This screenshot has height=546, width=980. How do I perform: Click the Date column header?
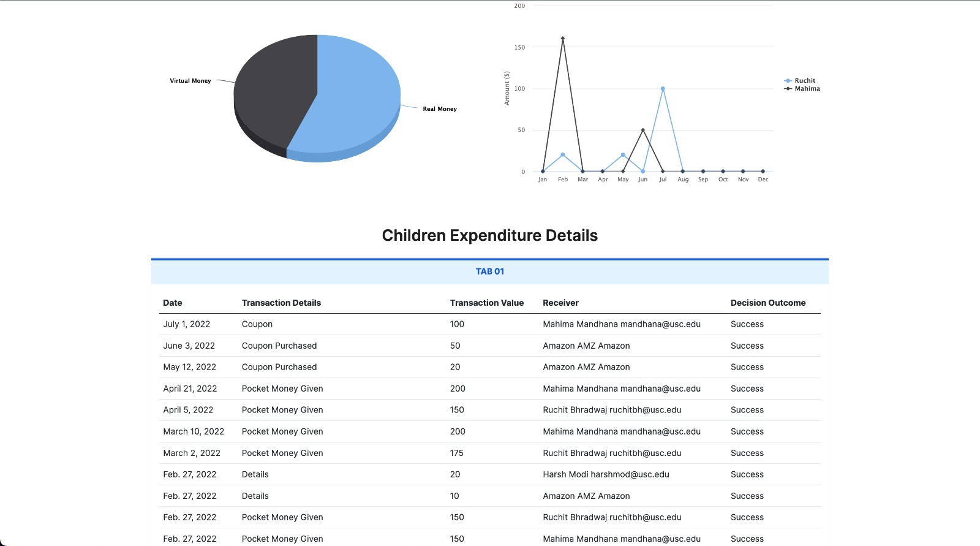coord(173,303)
